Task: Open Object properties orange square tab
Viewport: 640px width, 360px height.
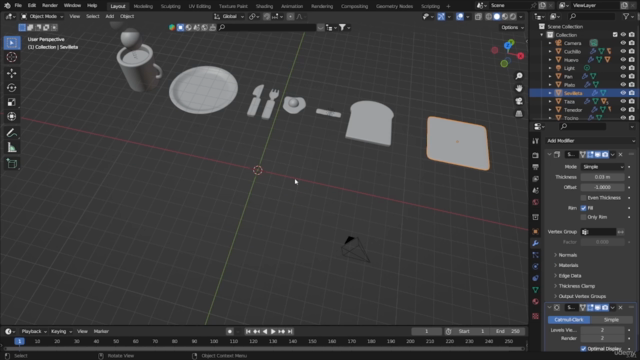Action: [536, 231]
